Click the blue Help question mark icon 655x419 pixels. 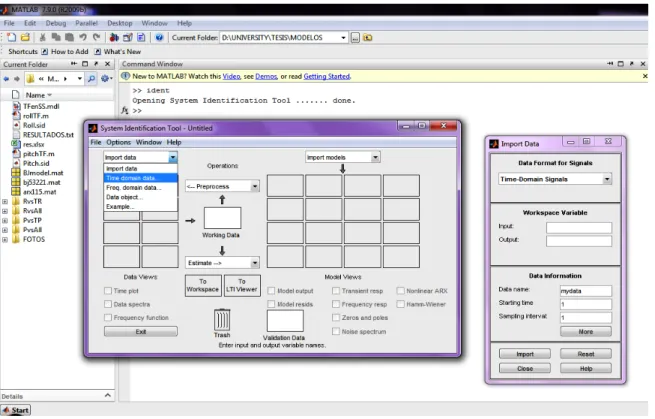point(159,38)
